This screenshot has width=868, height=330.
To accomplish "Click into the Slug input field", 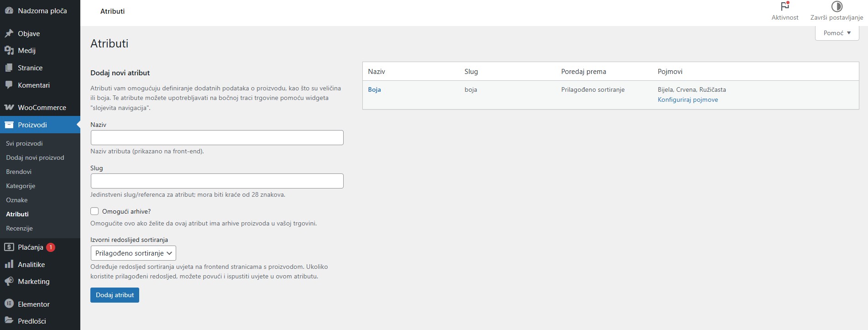I will pyautogui.click(x=217, y=181).
